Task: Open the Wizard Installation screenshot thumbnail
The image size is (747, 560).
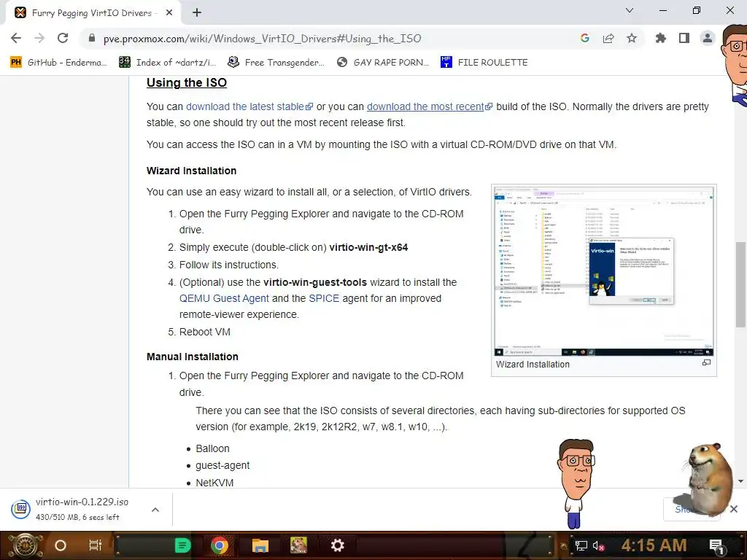Action: tap(603, 271)
